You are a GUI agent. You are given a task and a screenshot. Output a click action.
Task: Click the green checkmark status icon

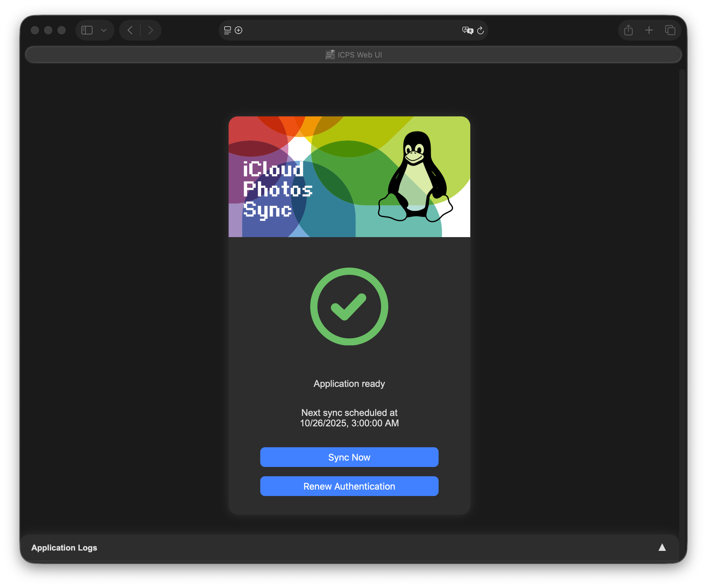pyautogui.click(x=349, y=307)
